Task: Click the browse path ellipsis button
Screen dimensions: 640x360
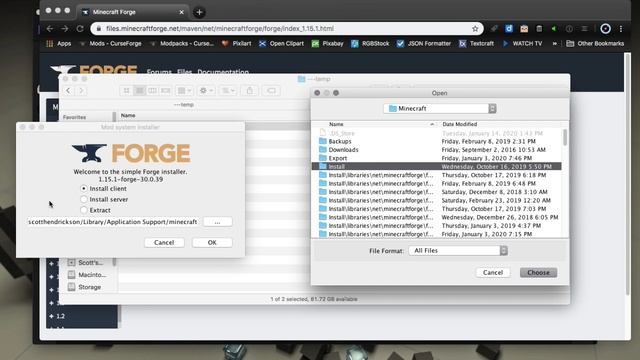Action: [218, 222]
